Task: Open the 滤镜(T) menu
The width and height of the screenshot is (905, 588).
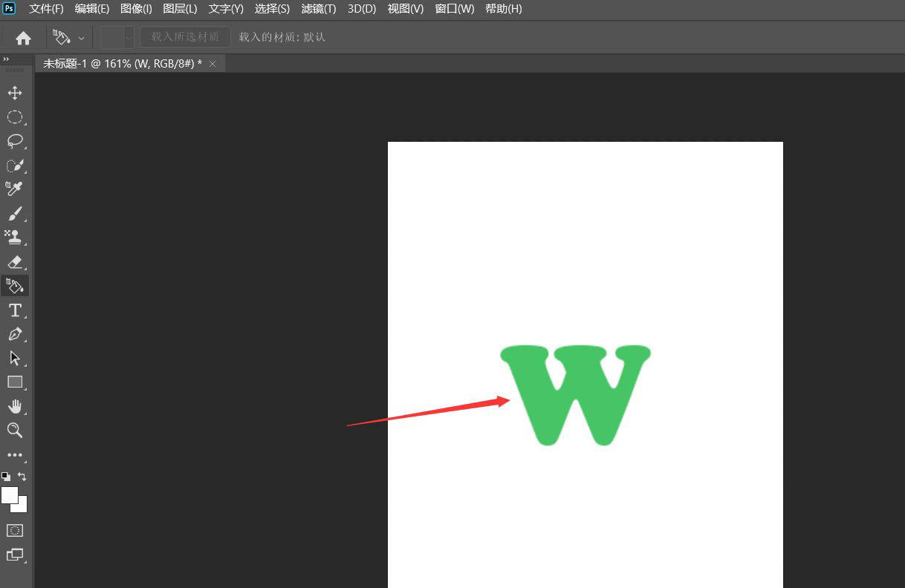Action: pos(319,9)
